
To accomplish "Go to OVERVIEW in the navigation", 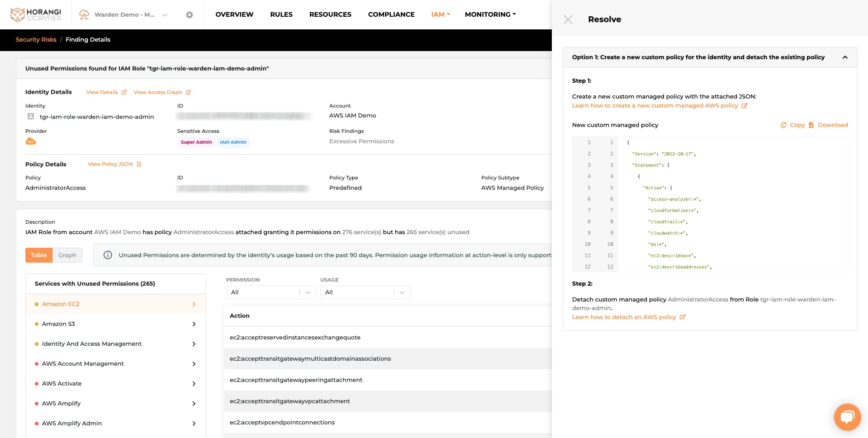I will tap(234, 14).
